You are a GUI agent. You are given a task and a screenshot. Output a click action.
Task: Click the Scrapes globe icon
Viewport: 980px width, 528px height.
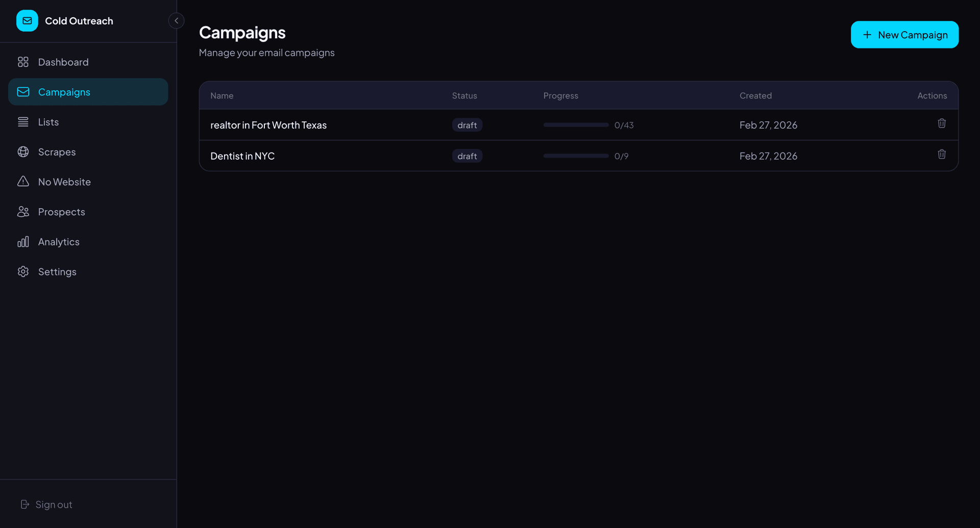23,152
